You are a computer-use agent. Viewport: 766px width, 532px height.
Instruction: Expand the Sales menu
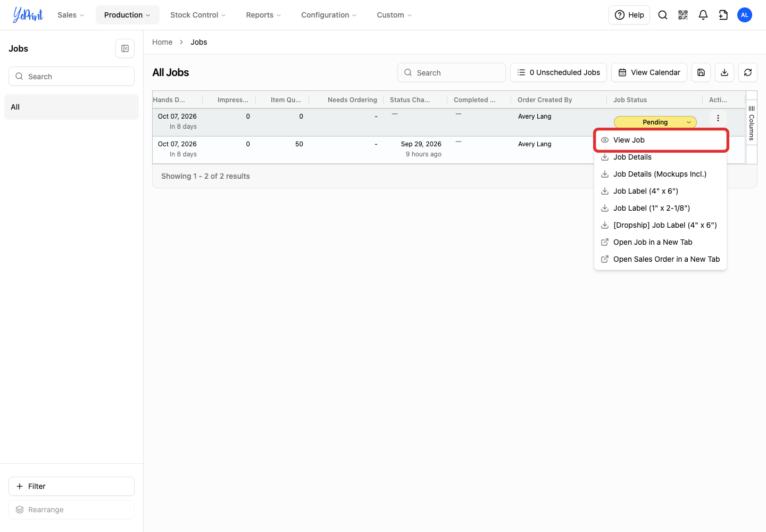[71, 15]
